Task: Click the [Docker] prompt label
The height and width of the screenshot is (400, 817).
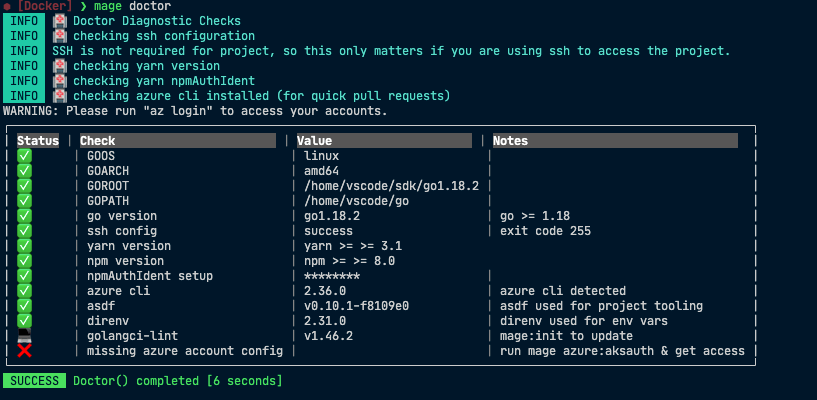Action: click(48, 6)
